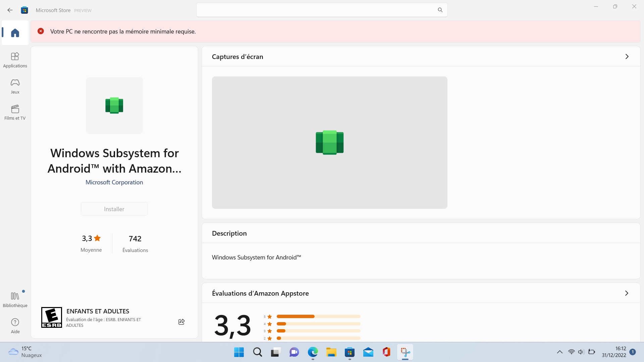
Task: Click the search magnifier icon
Action: pyautogui.click(x=440, y=10)
